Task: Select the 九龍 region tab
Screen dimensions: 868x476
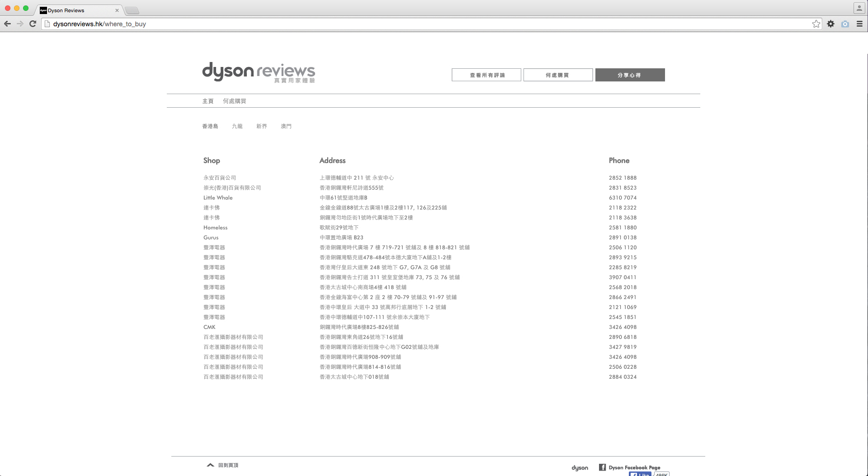Action: [237, 126]
